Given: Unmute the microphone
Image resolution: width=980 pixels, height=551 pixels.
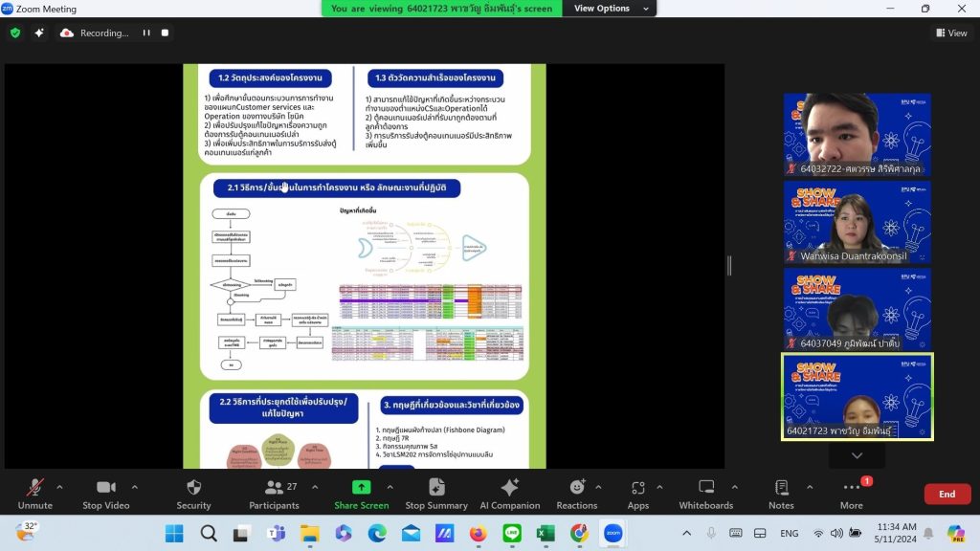Looking at the screenshot, I should click(35, 495).
